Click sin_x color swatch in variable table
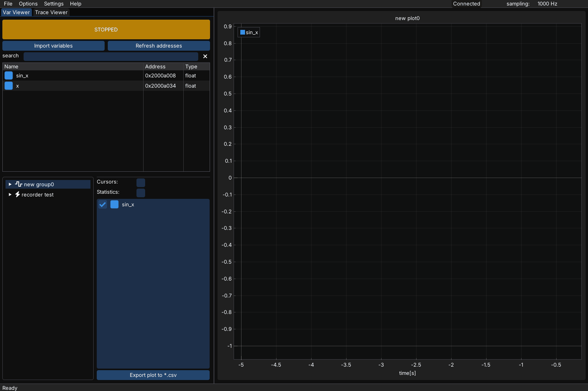Screen dimensions: 588x391 pyautogui.click(x=9, y=75)
